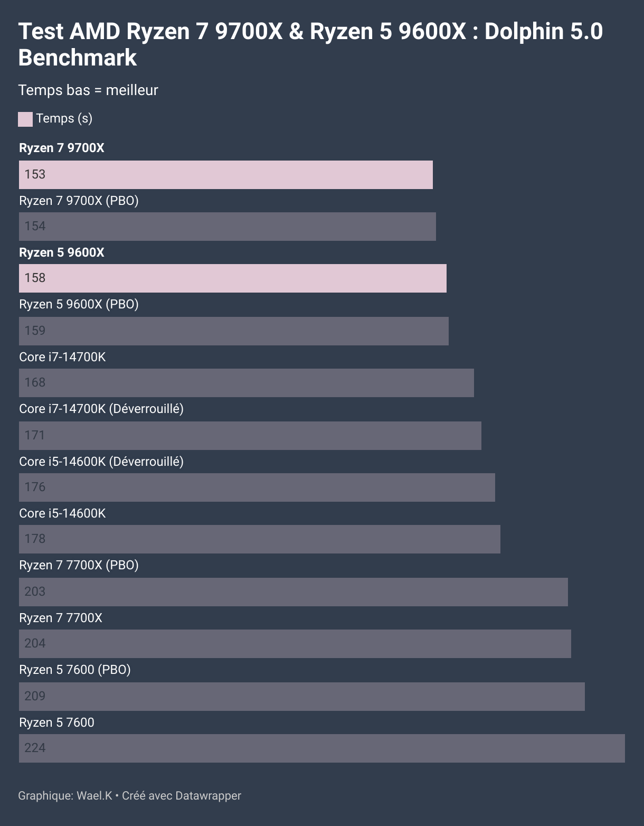Select the Ryzen 7 7700X (PBO) bar at 203
The width and height of the screenshot is (644, 826).
pos(293,592)
